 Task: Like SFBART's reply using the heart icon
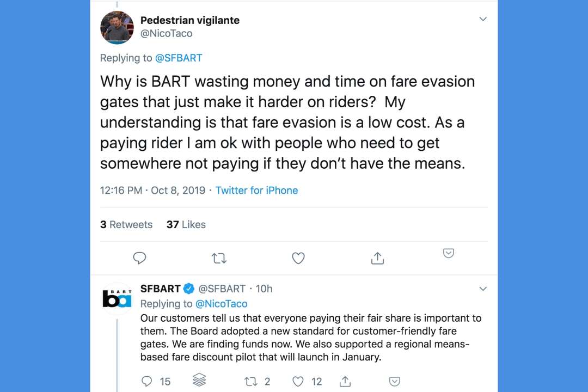(298, 381)
